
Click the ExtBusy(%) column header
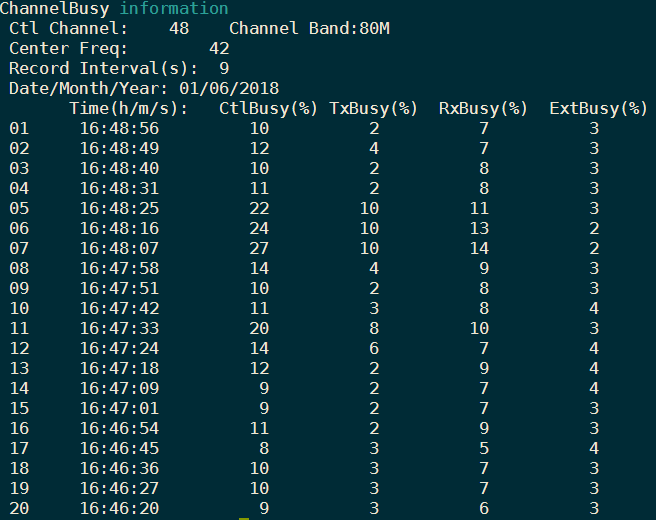click(x=598, y=108)
